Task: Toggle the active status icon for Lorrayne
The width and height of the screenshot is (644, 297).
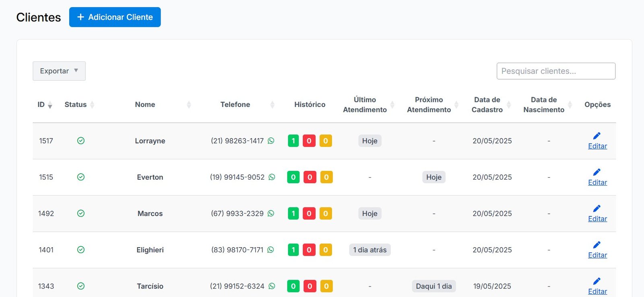Action: point(81,141)
